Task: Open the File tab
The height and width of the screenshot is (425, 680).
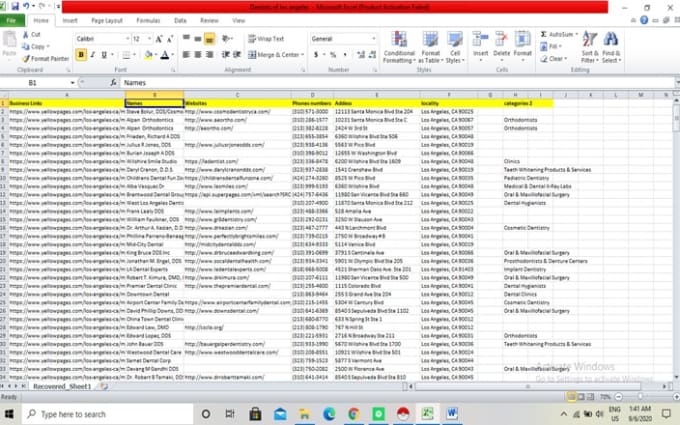Action: coord(12,20)
